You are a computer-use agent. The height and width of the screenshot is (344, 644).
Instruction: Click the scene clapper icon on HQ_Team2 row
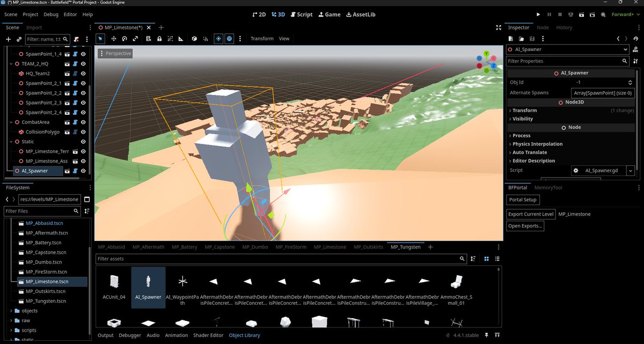(x=68, y=74)
